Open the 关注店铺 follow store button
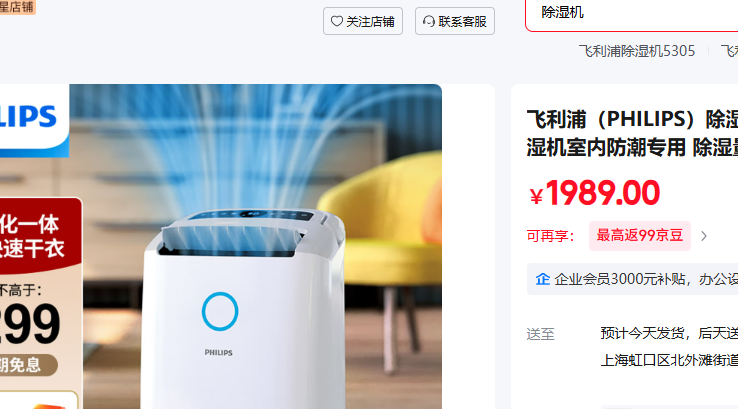The image size is (738, 409). [x=363, y=21]
